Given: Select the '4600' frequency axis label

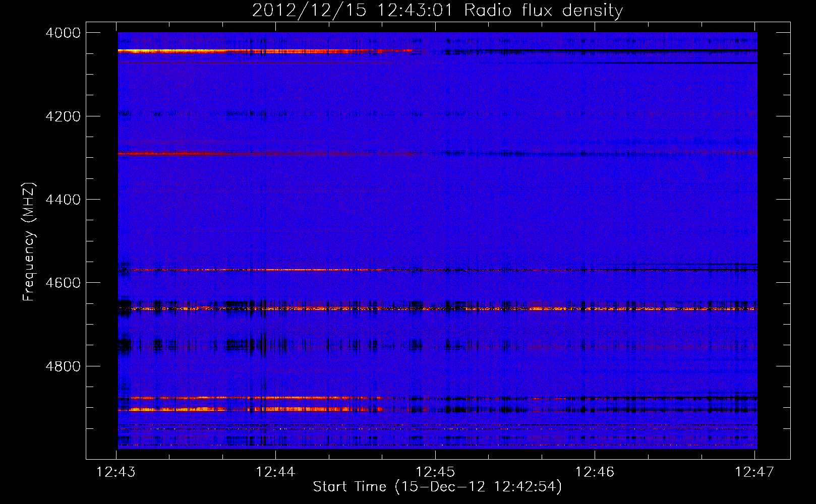Looking at the screenshot, I should pos(63,283).
